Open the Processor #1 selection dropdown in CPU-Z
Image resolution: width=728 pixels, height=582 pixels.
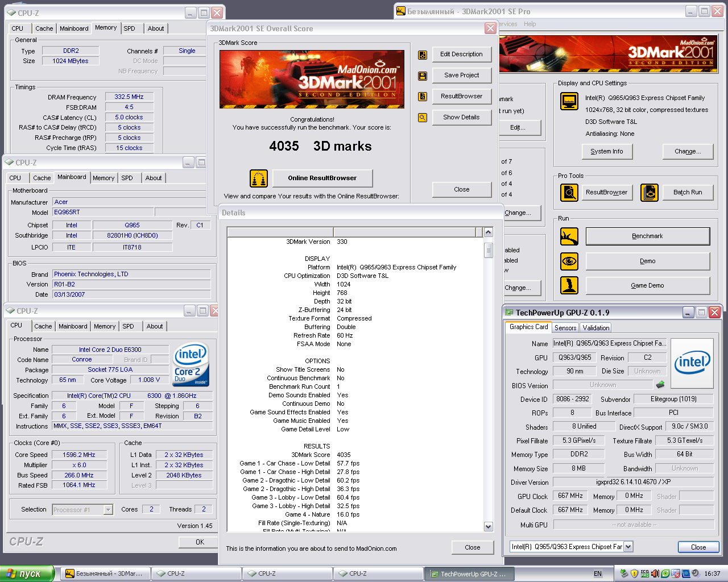pyautogui.click(x=108, y=510)
